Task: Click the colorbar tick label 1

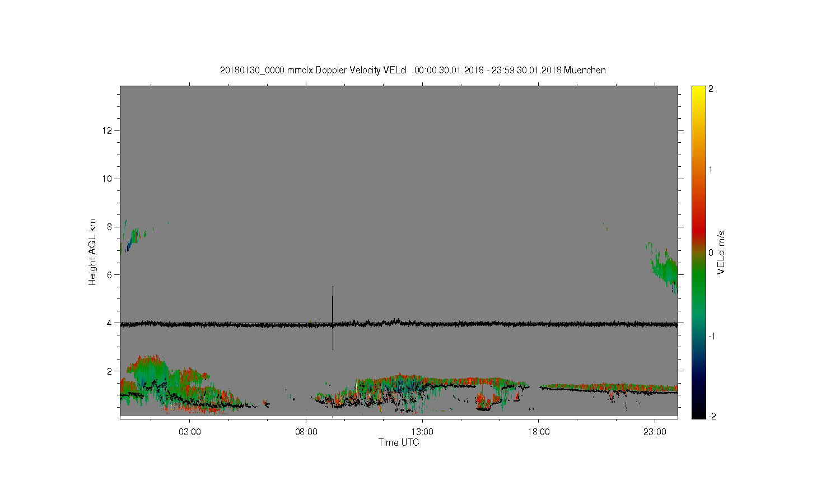Action: coord(711,170)
